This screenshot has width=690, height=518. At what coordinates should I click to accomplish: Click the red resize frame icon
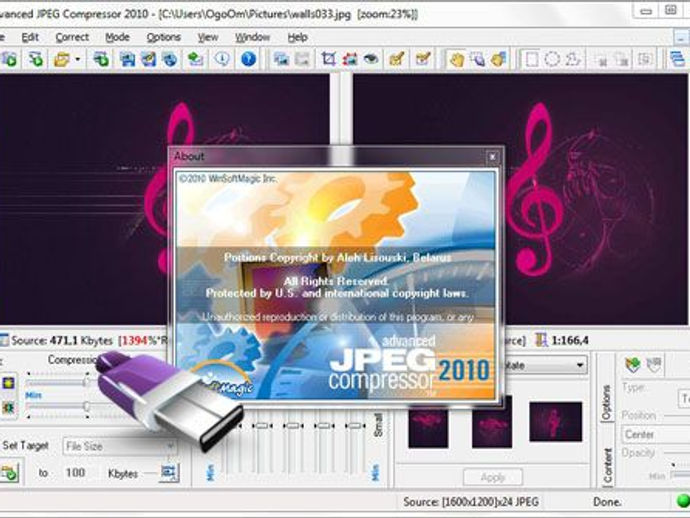[350, 59]
